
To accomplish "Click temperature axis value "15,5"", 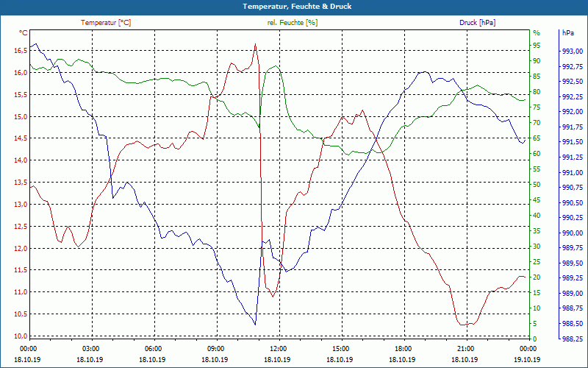I will 21,95.
